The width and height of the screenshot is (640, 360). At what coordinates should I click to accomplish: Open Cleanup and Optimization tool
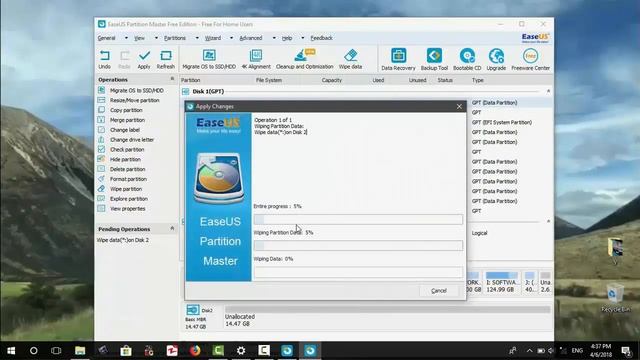[x=304, y=59]
